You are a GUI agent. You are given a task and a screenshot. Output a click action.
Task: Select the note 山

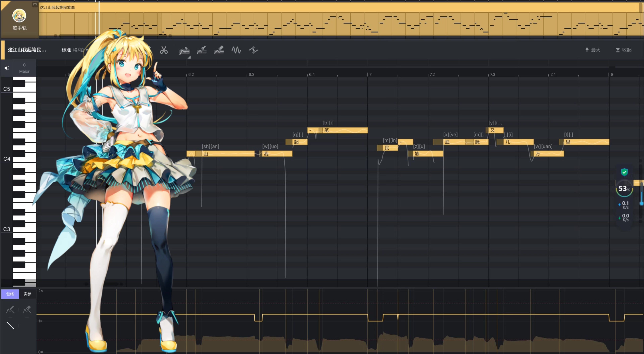(x=228, y=154)
